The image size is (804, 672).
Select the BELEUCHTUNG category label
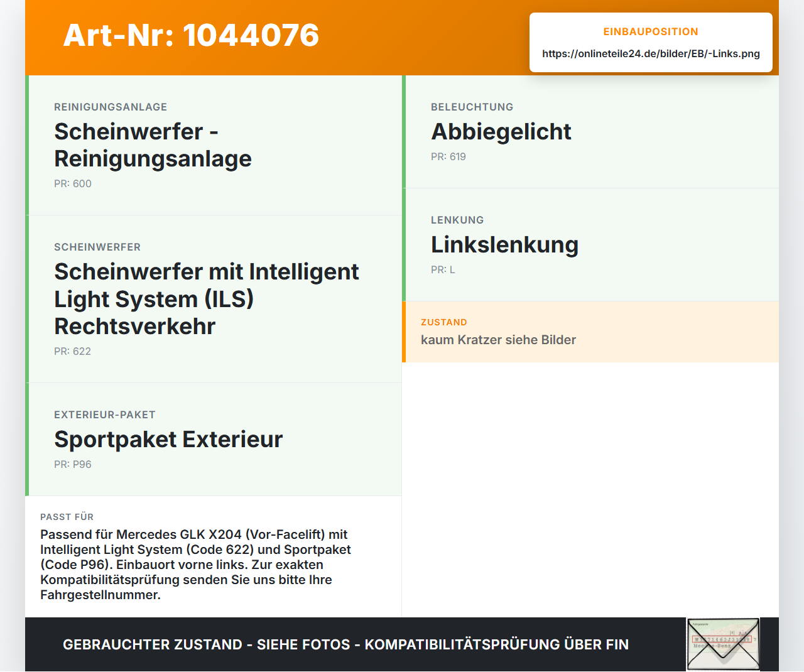pyautogui.click(x=472, y=107)
